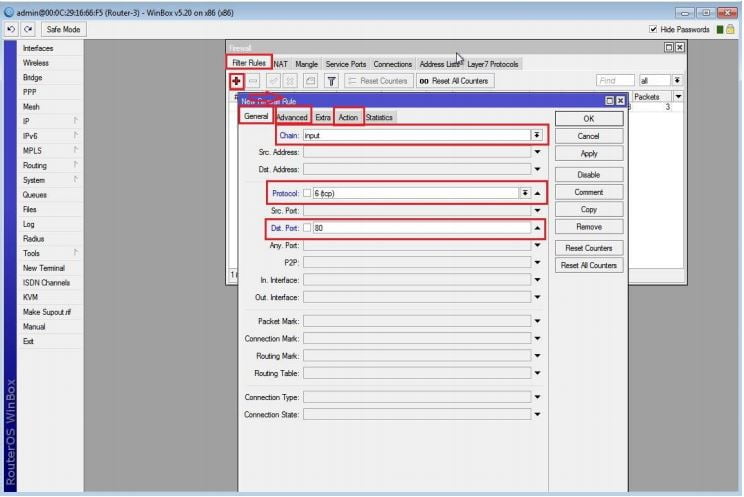Toggle the Dst. Port invert checkbox
Viewport: 744px width, 497px height.
click(308, 228)
